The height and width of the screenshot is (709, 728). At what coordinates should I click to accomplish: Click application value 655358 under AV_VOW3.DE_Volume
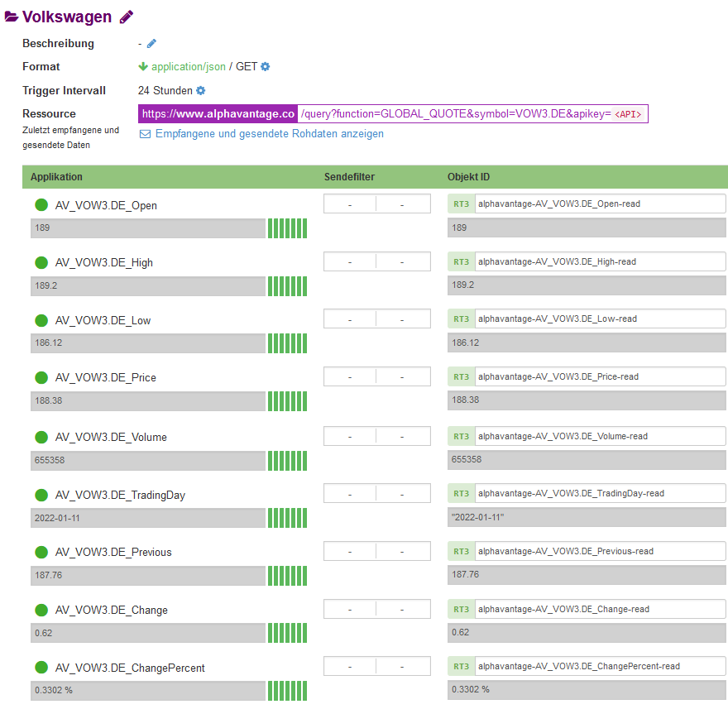pos(148,461)
